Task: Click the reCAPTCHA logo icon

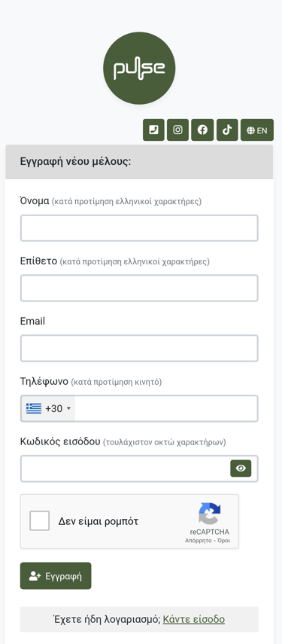Action: coord(210,514)
